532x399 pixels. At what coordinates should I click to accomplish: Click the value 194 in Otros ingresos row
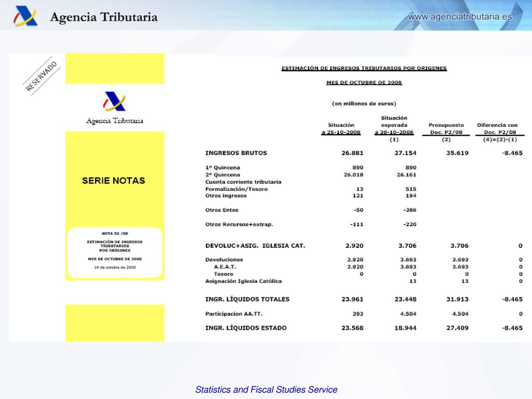(411, 196)
